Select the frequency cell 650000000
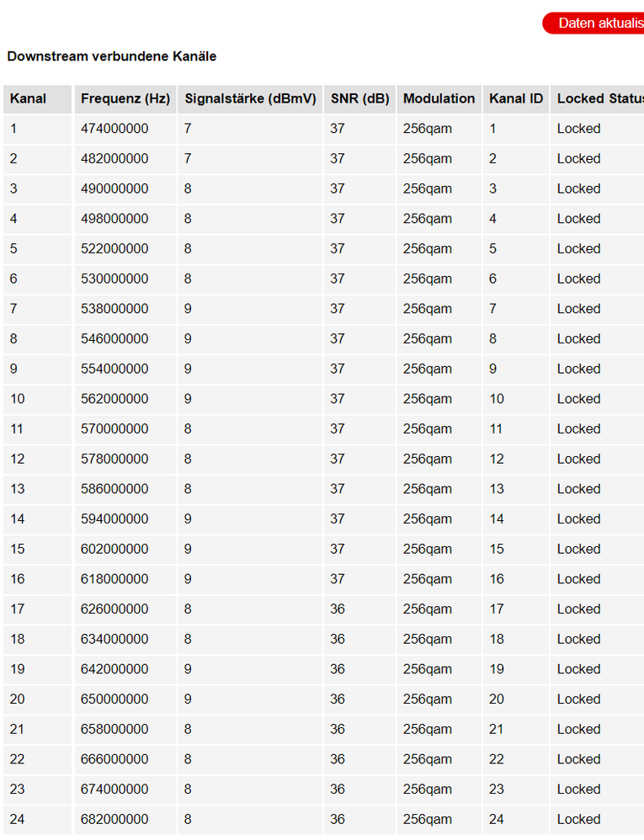Screen dimensions: 644x840 coord(114,699)
